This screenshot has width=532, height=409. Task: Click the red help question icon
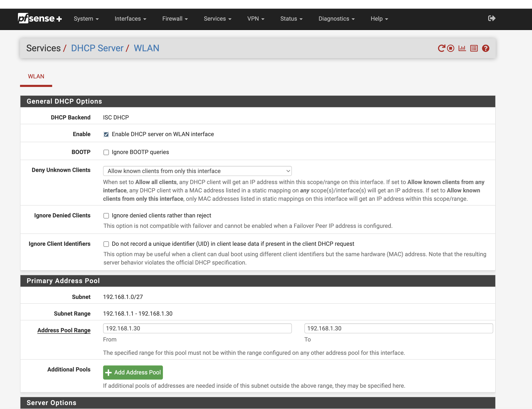point(485,48)
